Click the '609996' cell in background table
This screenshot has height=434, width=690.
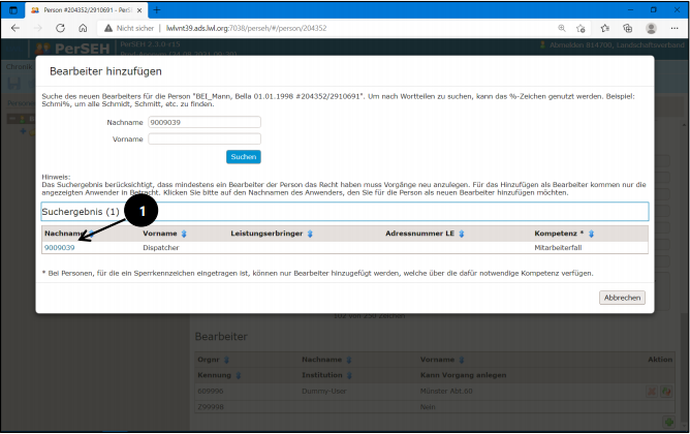pyautogui.click(x=210, y=391)
